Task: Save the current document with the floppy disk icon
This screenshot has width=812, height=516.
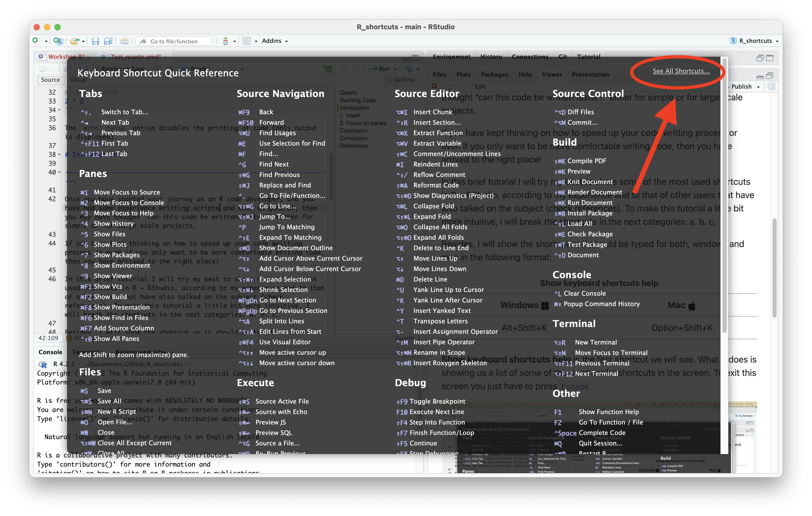Action: [95, 41]
